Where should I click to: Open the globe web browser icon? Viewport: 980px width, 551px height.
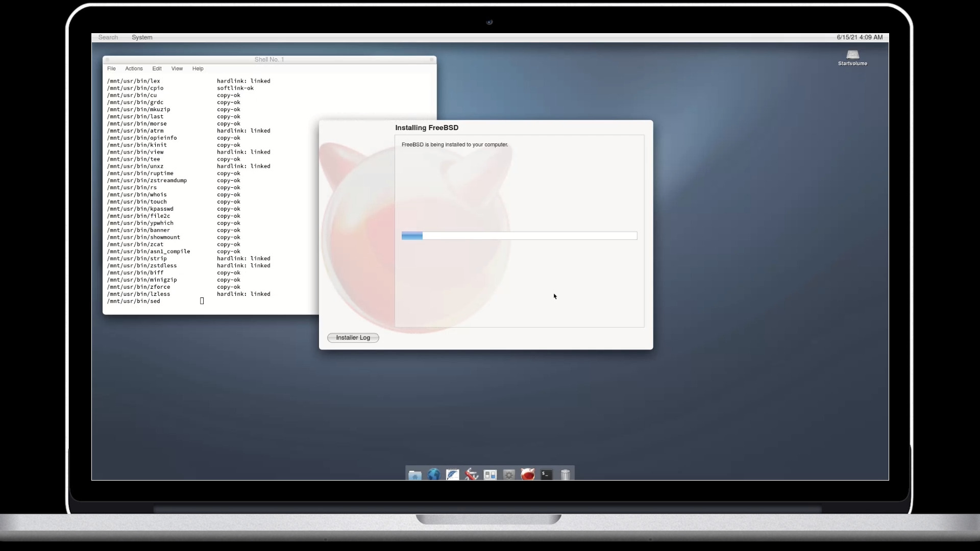click(x=434, y=473)
